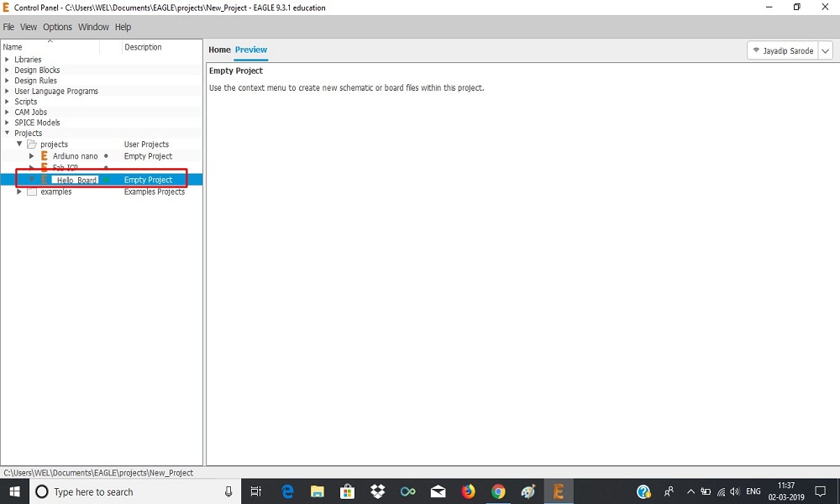Click the 'User Projects' description text
Screen dimensions: 840x504
point(146,144)
